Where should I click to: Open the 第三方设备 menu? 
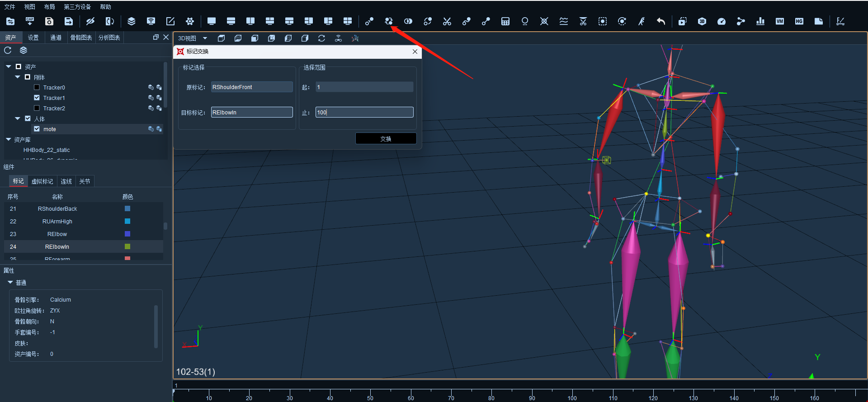pos(77,7)
